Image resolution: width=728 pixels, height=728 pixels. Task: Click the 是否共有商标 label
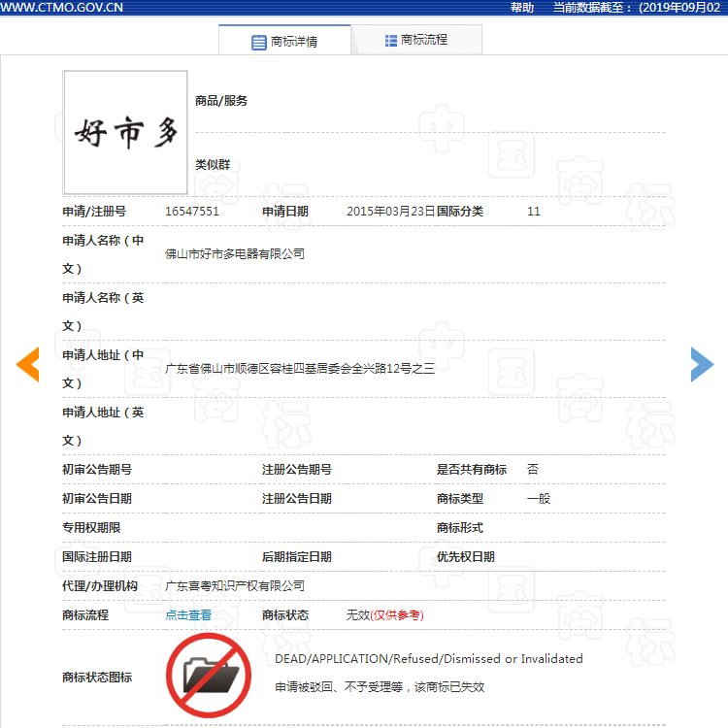tap(471, 470)
